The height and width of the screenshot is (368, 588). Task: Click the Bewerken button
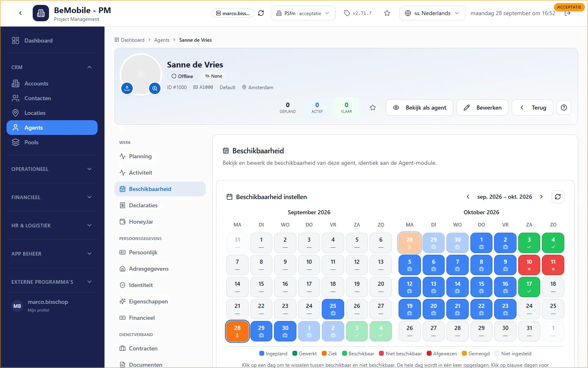coord(482,108)
